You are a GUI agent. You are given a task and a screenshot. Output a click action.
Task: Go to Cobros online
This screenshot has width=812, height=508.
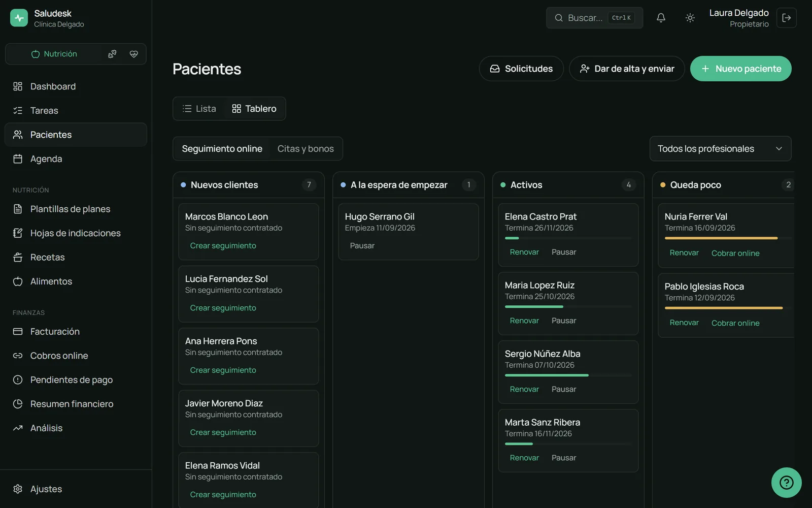76,356
